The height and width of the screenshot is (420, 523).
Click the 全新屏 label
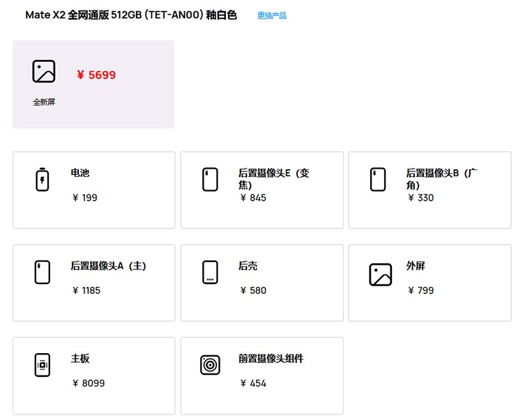pos(44,102)
